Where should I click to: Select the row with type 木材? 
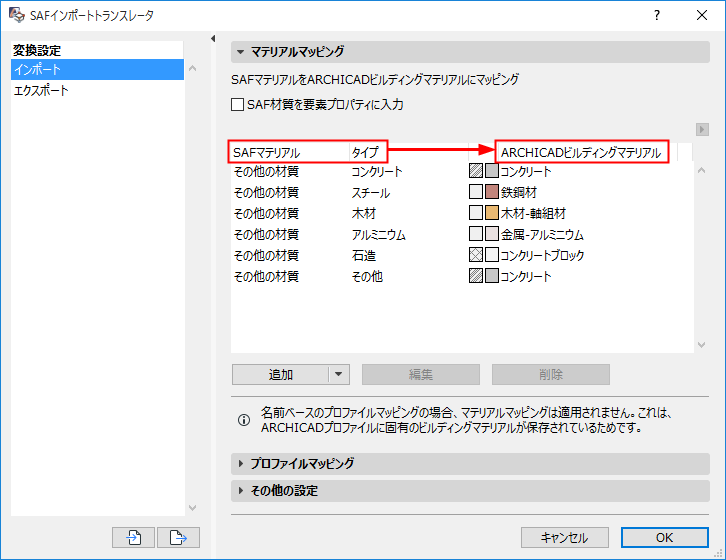pyautogui.click(x=462, y=213)
